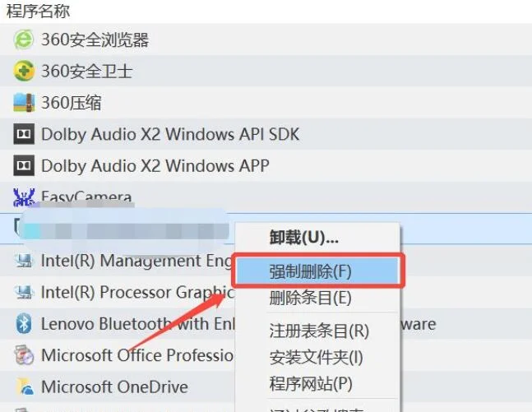
Task: Click the 360安全浏览器 browser icon
Action: coord(25,39)
